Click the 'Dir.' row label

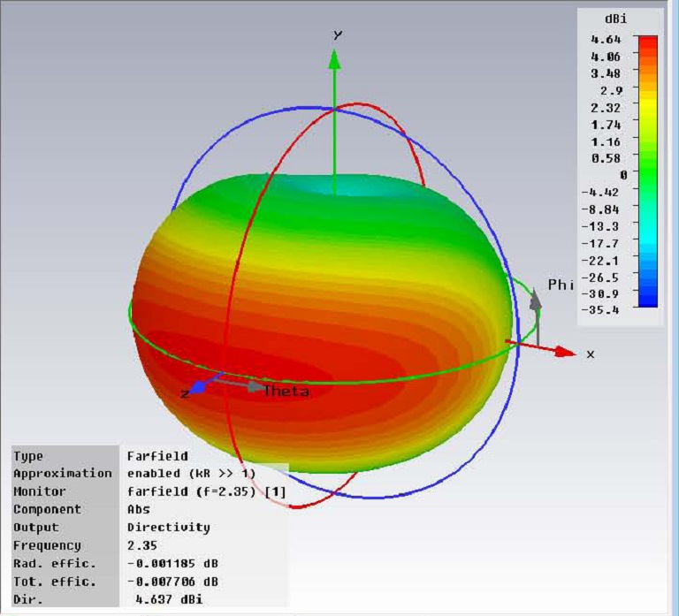pos(28,599)
